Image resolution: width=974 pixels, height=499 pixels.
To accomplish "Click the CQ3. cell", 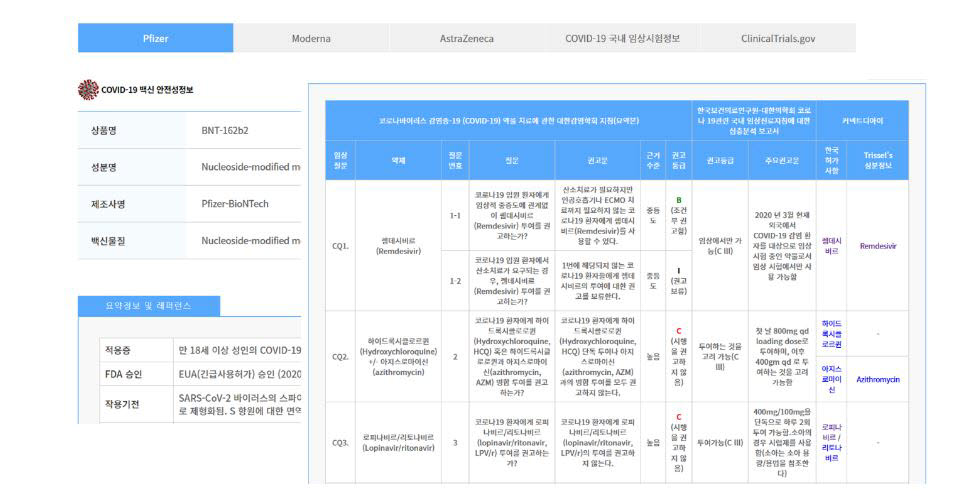I will tap(340, 442).
